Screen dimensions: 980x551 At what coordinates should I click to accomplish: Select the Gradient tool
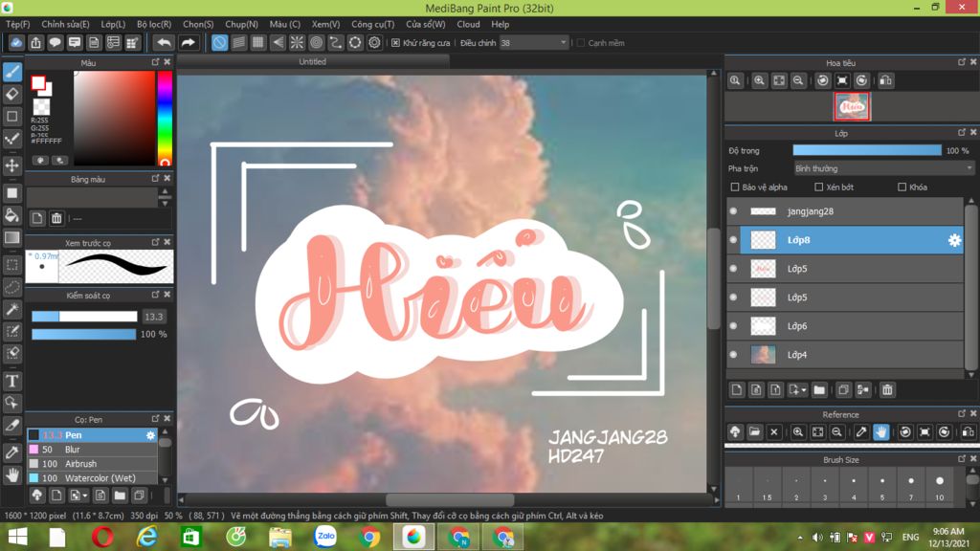click(12, 238)
